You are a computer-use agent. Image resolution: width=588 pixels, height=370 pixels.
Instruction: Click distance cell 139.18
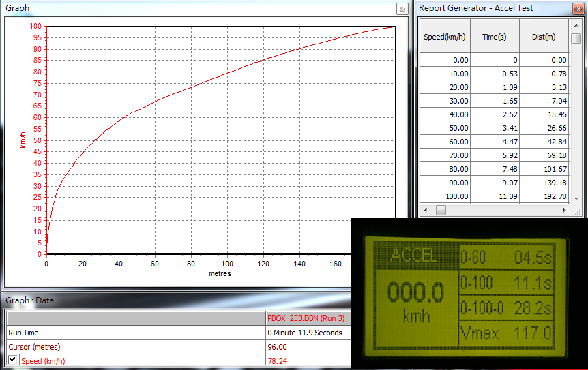544,183
